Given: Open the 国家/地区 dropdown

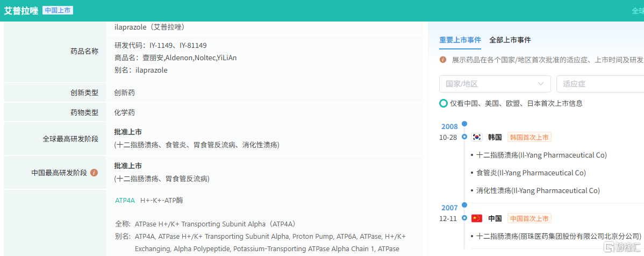Looking at the screenshot, I should [x=495, y=84].
